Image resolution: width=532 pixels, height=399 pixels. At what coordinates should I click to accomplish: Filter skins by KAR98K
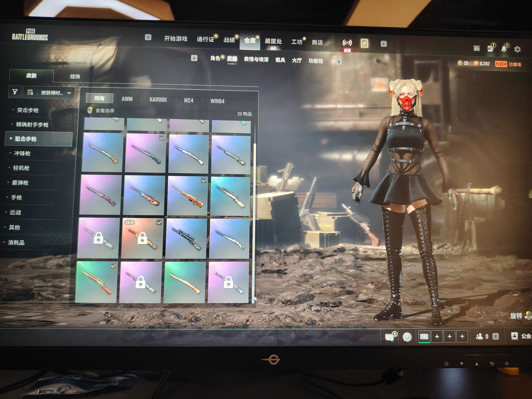coord(158,100)
